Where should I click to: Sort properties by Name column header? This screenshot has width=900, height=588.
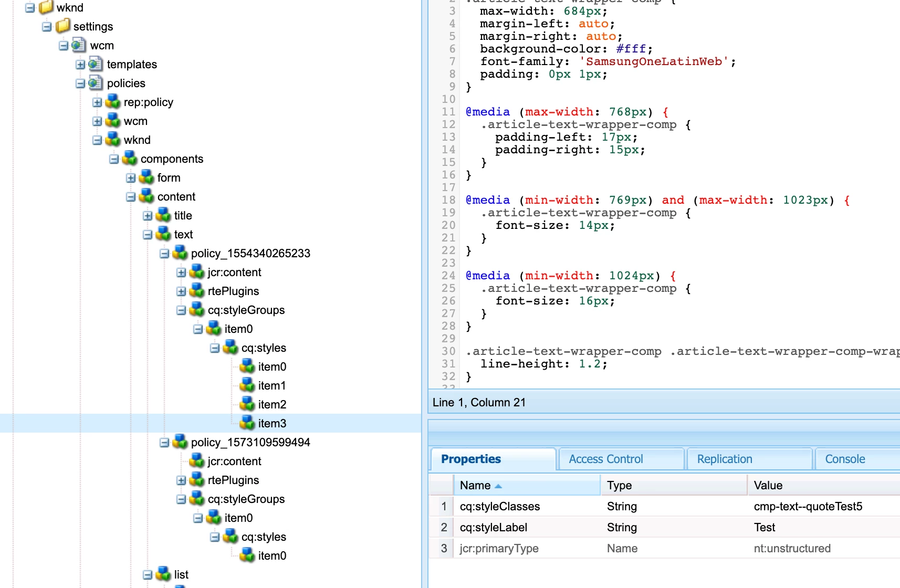coord(527,485)
